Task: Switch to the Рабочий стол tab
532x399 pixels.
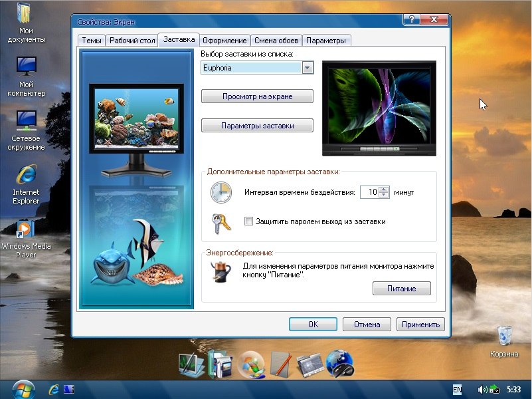Action: (132, 41)
